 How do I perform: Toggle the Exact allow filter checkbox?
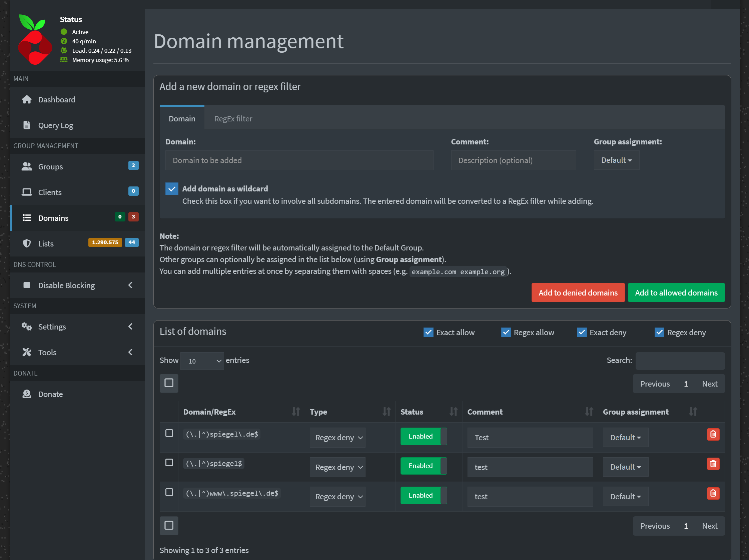tap(428, 333)
